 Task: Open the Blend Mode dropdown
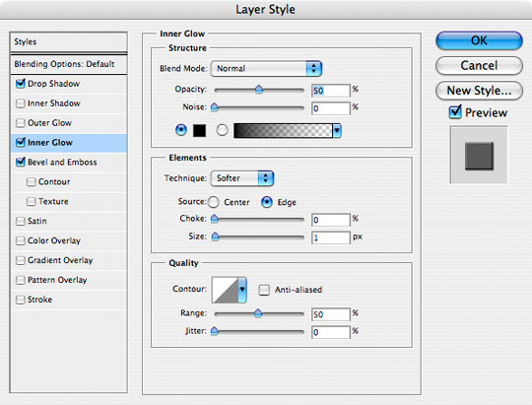(x=266, y=69)
